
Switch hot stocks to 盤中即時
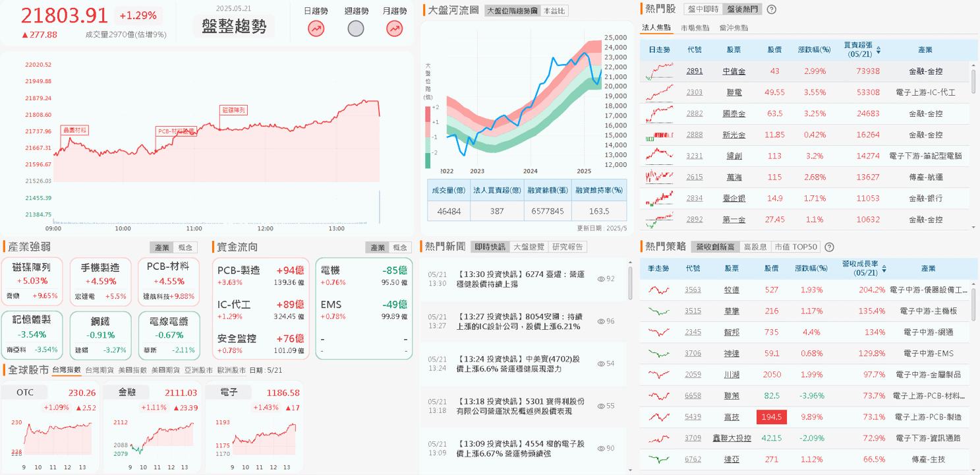click(x=703, y=9)
